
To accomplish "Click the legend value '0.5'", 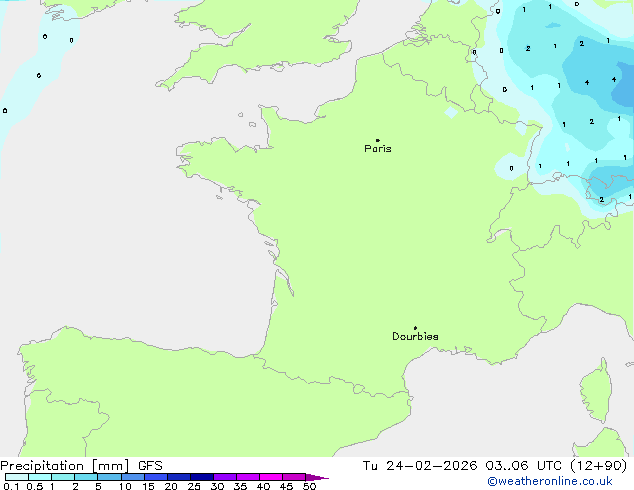I will pyautogui.click(x=34, y=486).
